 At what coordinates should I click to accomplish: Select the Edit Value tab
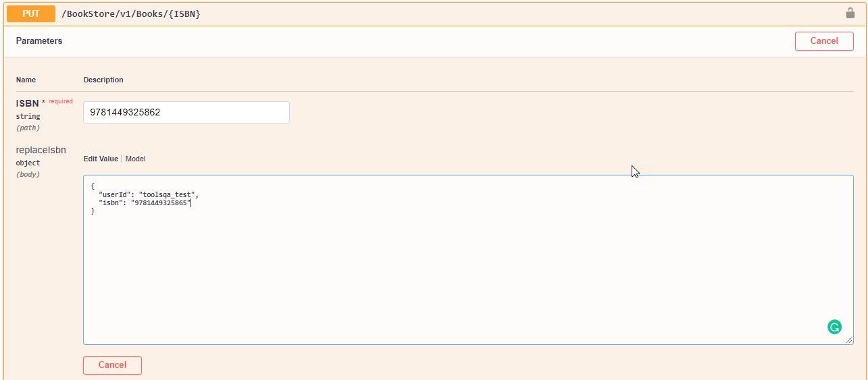click(x=101, y=159)
